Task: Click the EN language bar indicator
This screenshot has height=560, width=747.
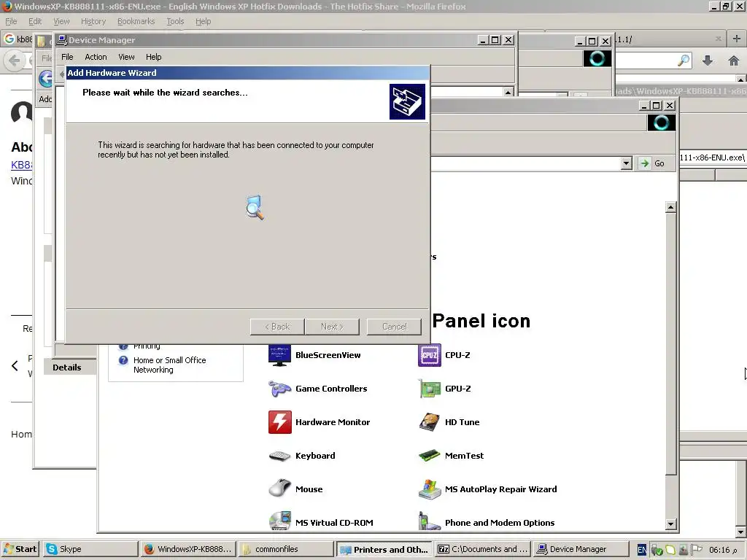Action: click(x=642, y=550)
